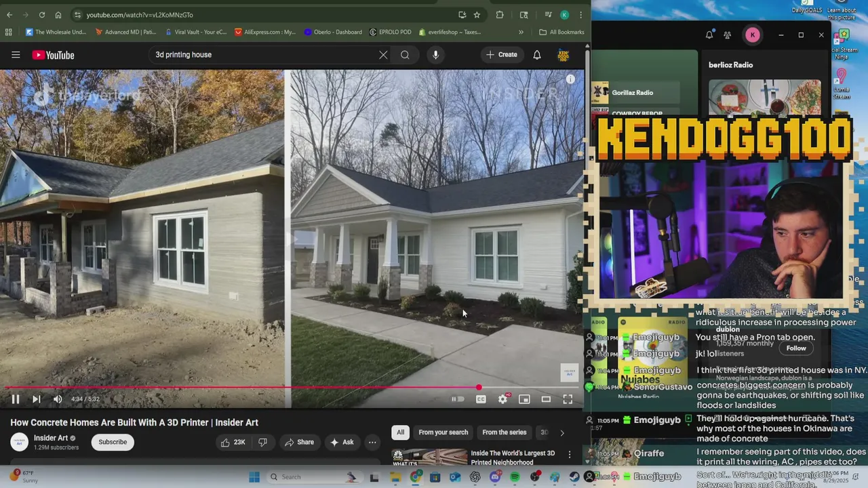Click the Windows taskbar Search box

coord(315,477)
